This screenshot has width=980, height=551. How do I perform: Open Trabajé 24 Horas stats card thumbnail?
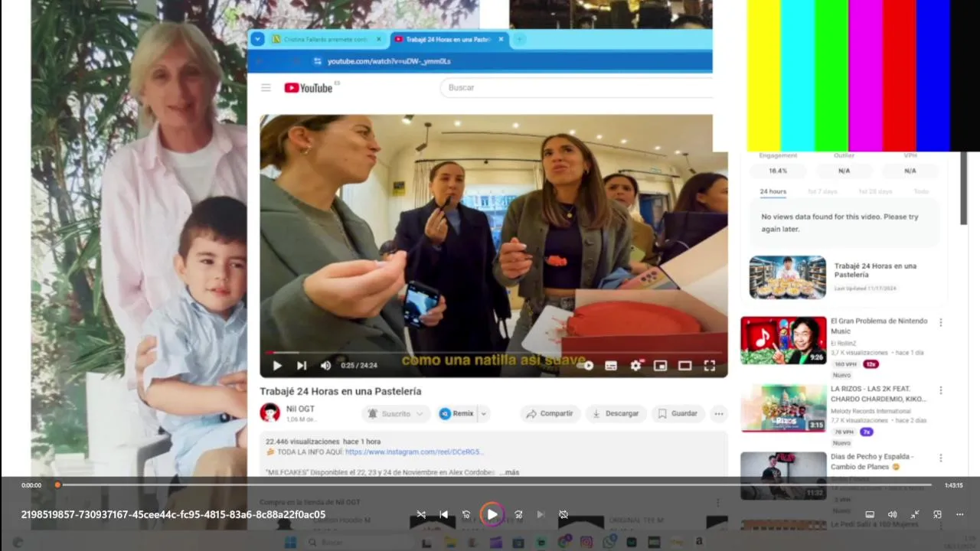point(787,277)
